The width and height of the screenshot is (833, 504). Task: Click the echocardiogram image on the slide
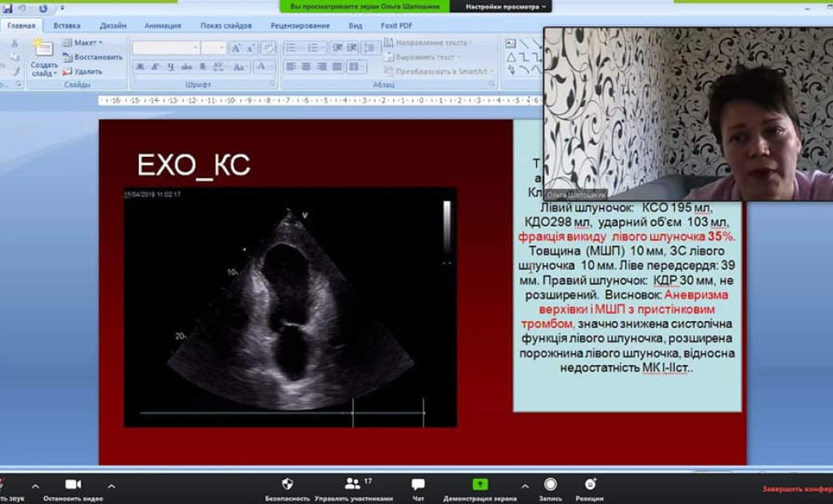290,306
